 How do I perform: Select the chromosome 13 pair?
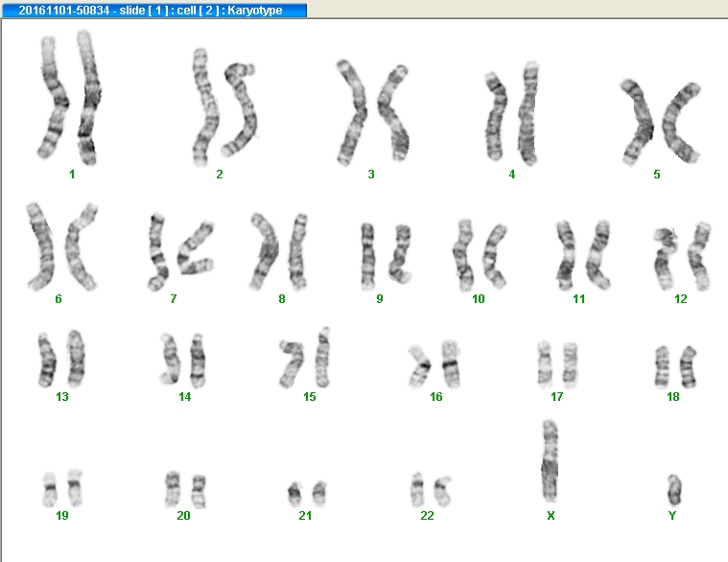[x=61, y=359]
